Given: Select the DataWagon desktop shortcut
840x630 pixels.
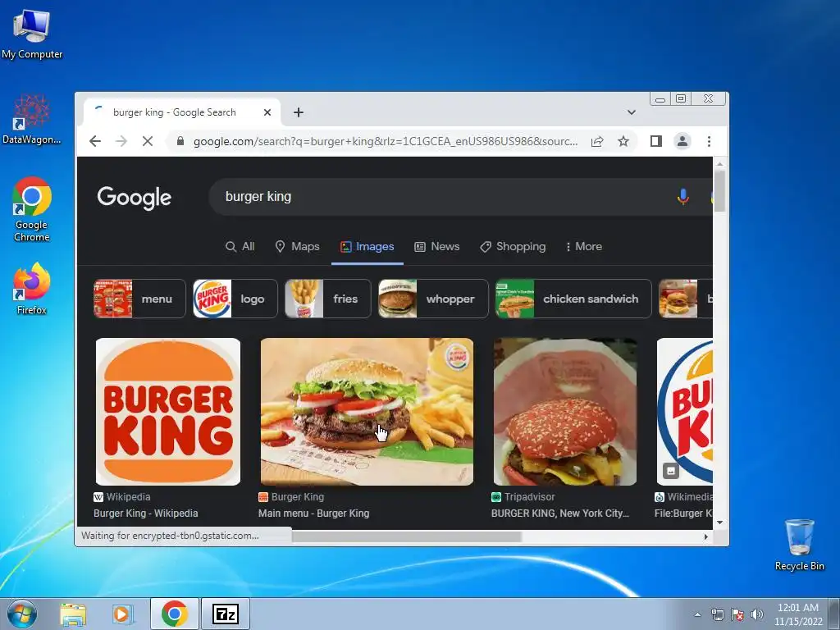Looking at the screenshot, I should point(32,119).
